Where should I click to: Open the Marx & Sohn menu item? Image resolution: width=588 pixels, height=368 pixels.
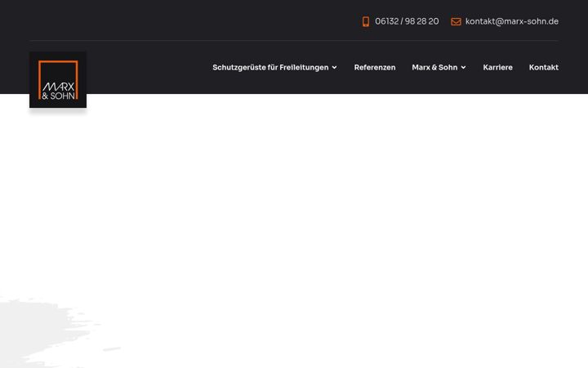tap(434, 68)
